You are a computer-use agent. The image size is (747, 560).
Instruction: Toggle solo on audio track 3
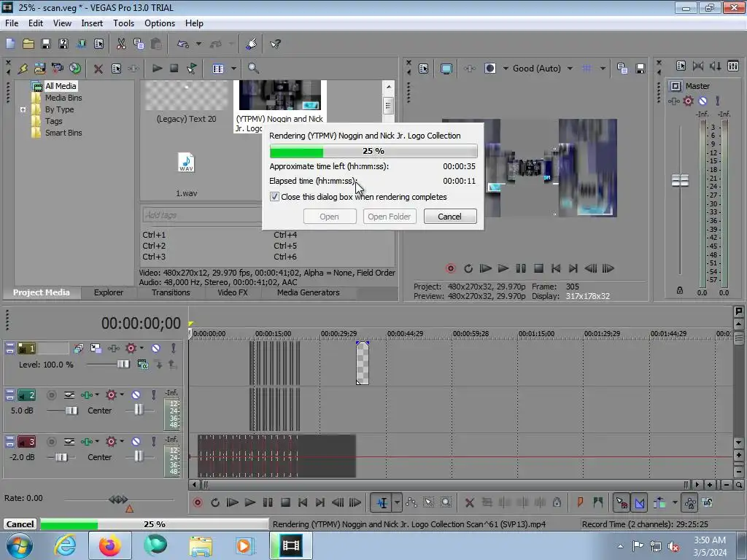153,442
